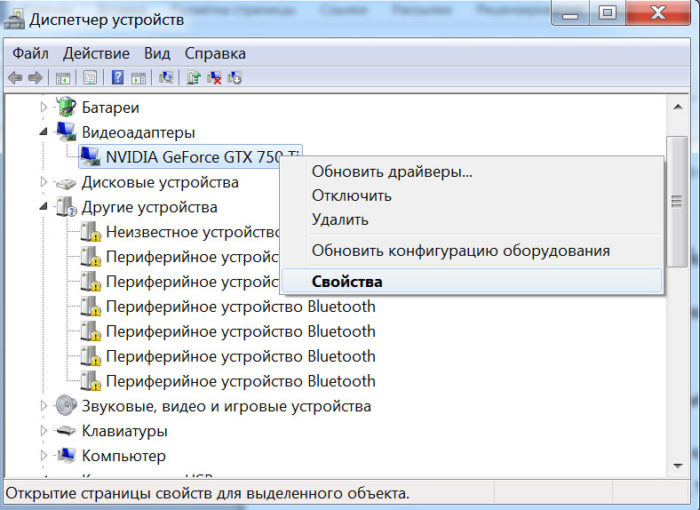
Task: Click the monitor icon next to Видеоадаптеры
Action: [66, 131]
